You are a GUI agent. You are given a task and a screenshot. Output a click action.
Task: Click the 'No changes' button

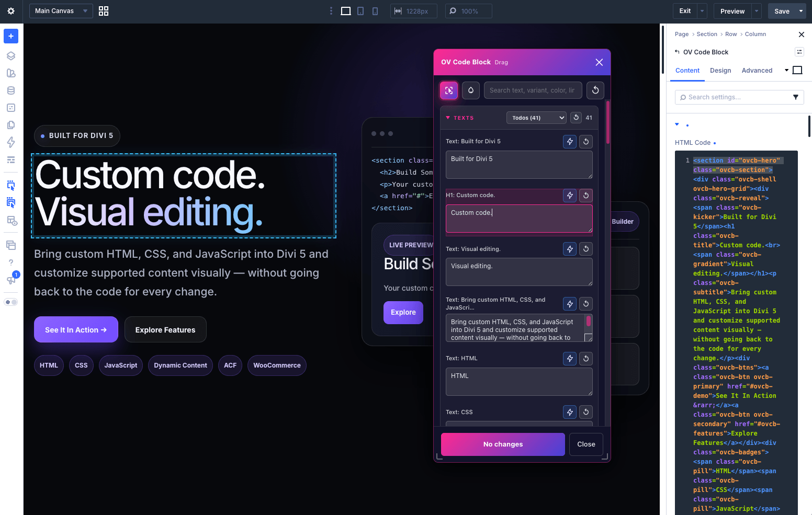(503, 444)
